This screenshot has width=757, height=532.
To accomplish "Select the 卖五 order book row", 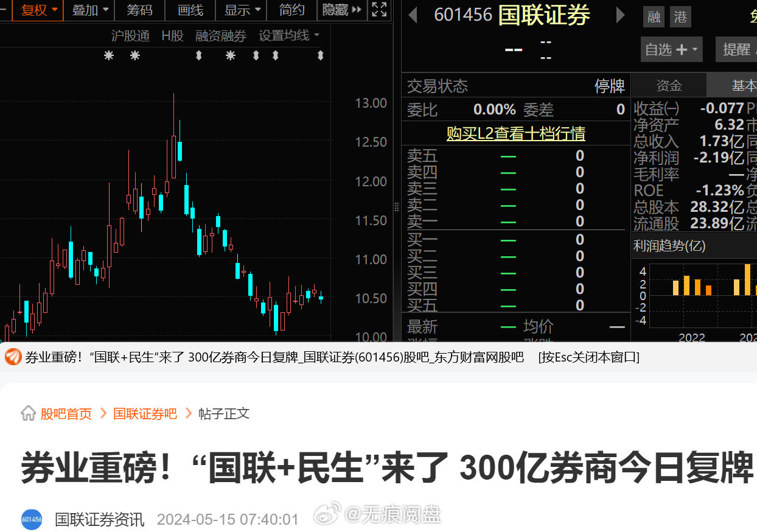I will coord(516,156).
